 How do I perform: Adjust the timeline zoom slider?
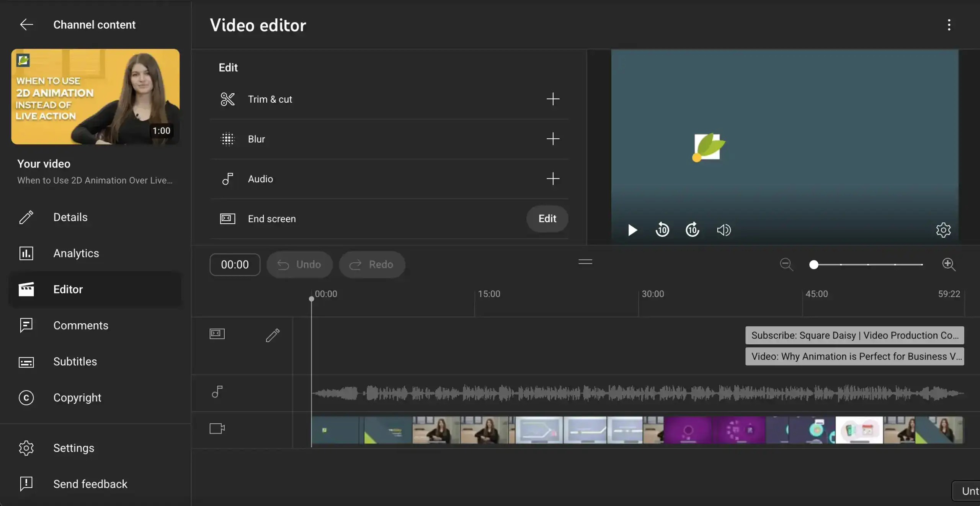[x=814, y=265]
